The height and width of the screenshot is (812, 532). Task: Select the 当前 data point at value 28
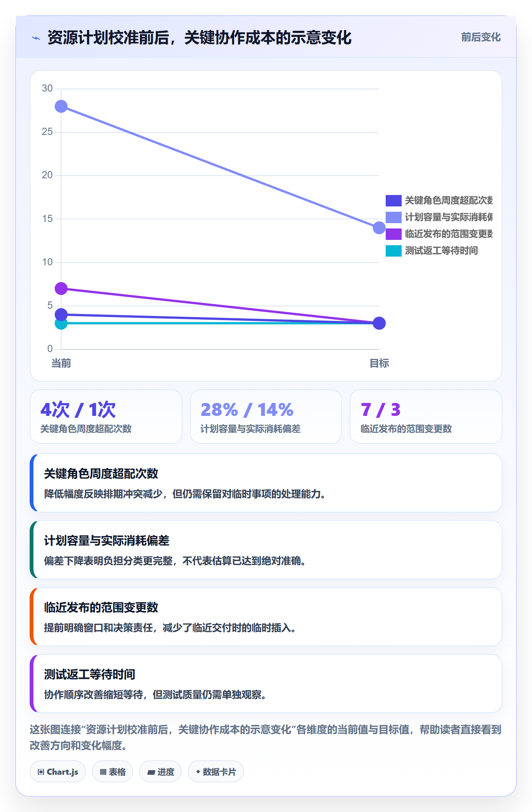pyautogui.click(x=61, y=106)
